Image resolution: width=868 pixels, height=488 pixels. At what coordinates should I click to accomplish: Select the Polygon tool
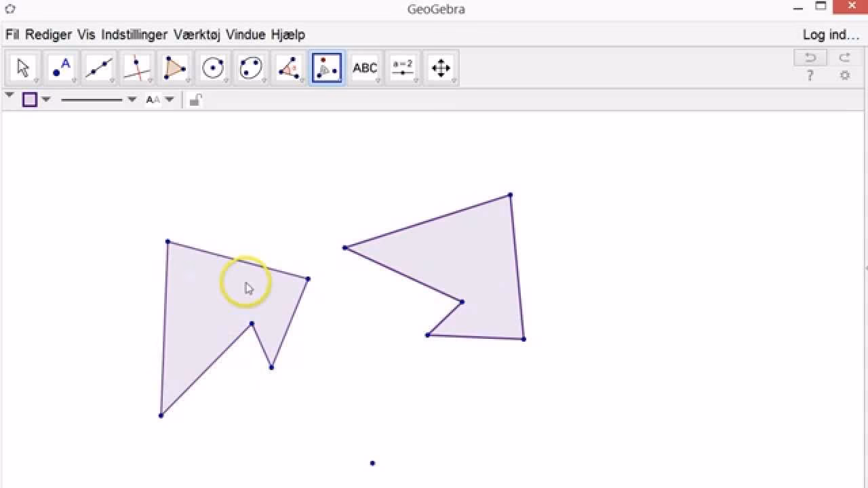tap(175, 68)
